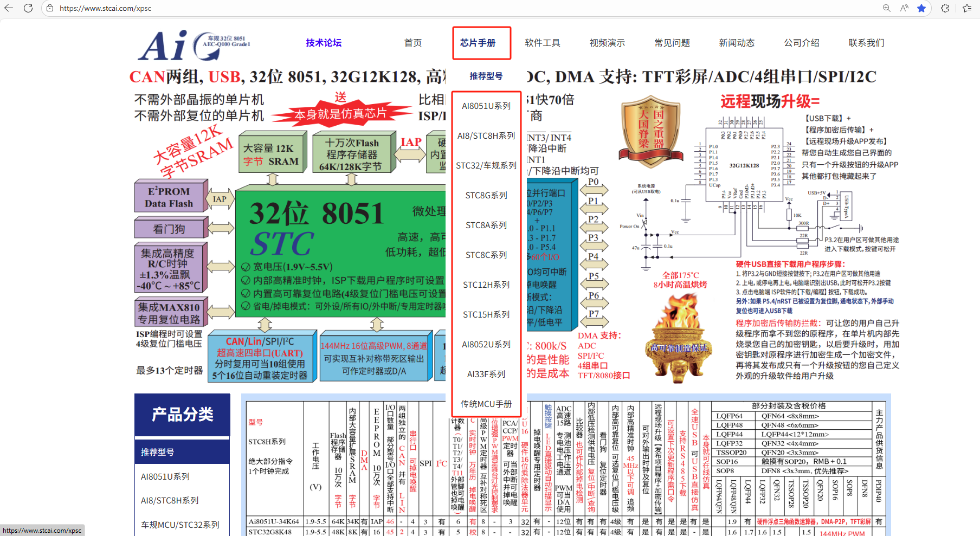Open 传统MCU手册 from the dropdown

click(486, 404)
